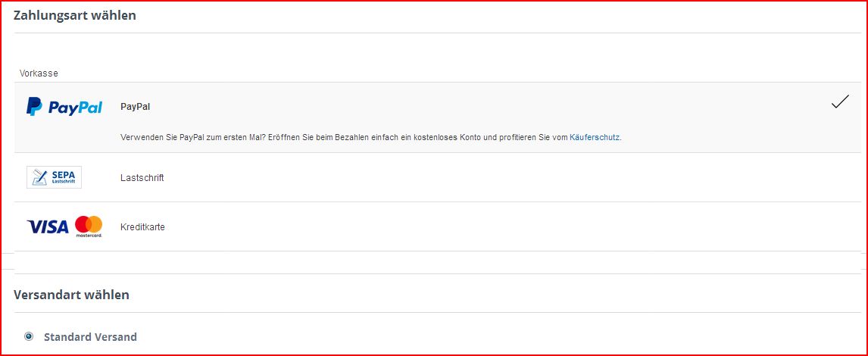Click the PayPal wordmark in the logo
Viewport: 868px width, 356px height.
point(75,108)
